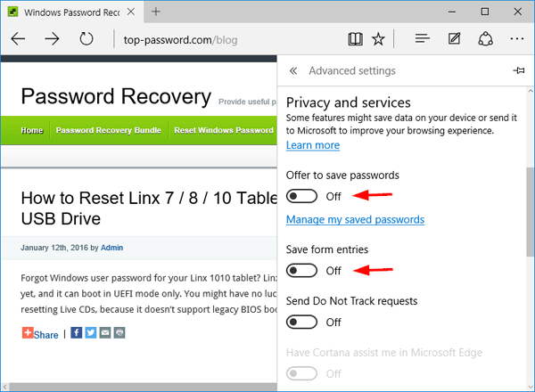Print this post printer icon
Viewport: 535px width, 392px height.
119,332
